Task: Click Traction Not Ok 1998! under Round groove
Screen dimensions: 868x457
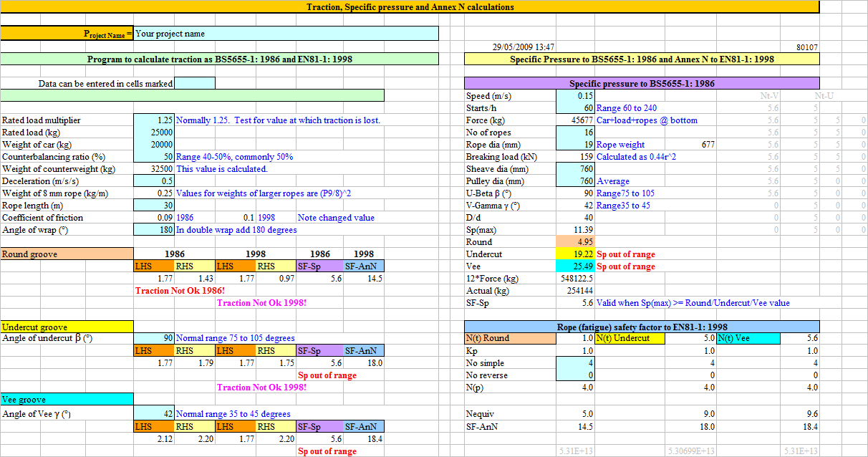Action: pos(261,303)
